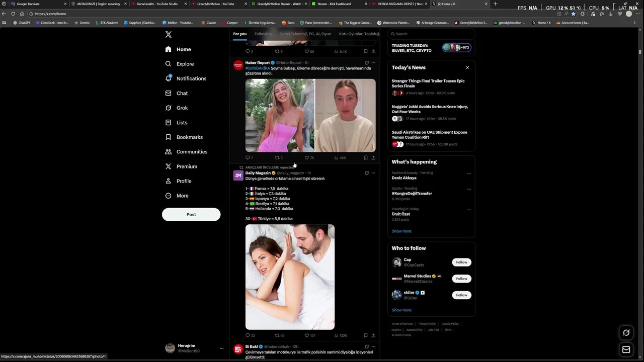Reply to Daily Magazin post
The image size is (644, 362).
[250, 335]
